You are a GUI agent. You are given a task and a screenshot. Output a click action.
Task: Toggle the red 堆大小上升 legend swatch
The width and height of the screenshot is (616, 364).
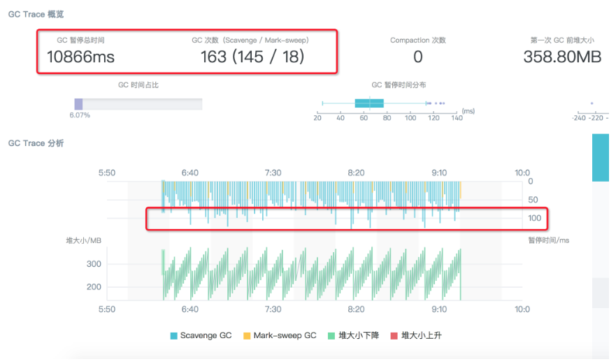tap(394, 336)
